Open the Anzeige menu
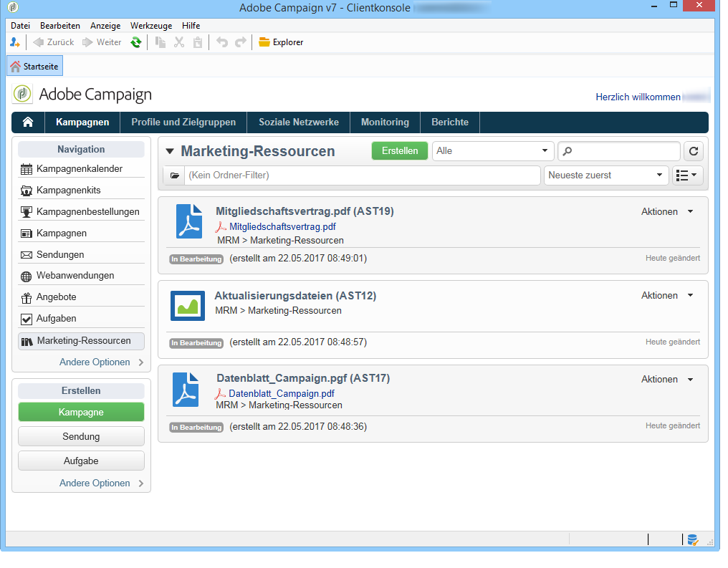This screenshot has height=568, width=728. click(105, 26)
